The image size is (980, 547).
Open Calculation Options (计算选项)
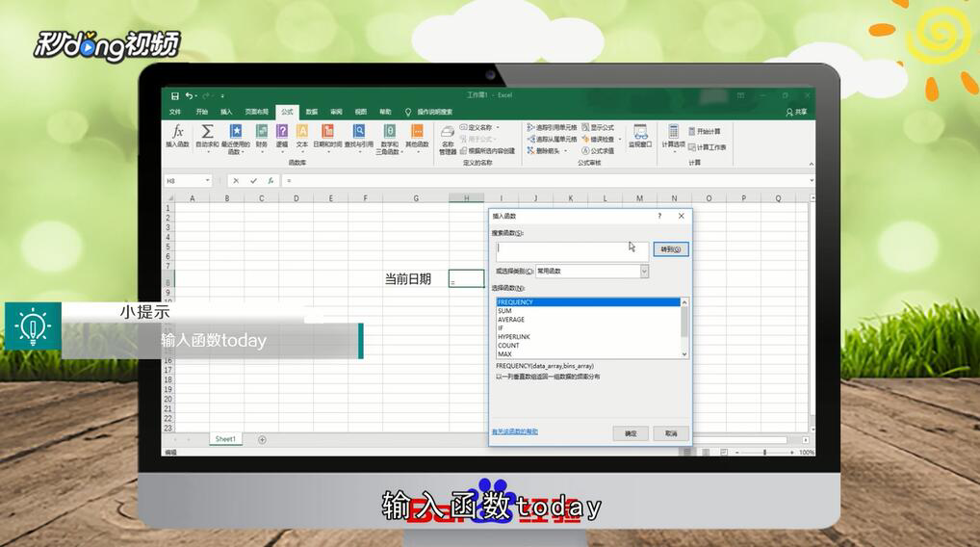coord(673,138)
